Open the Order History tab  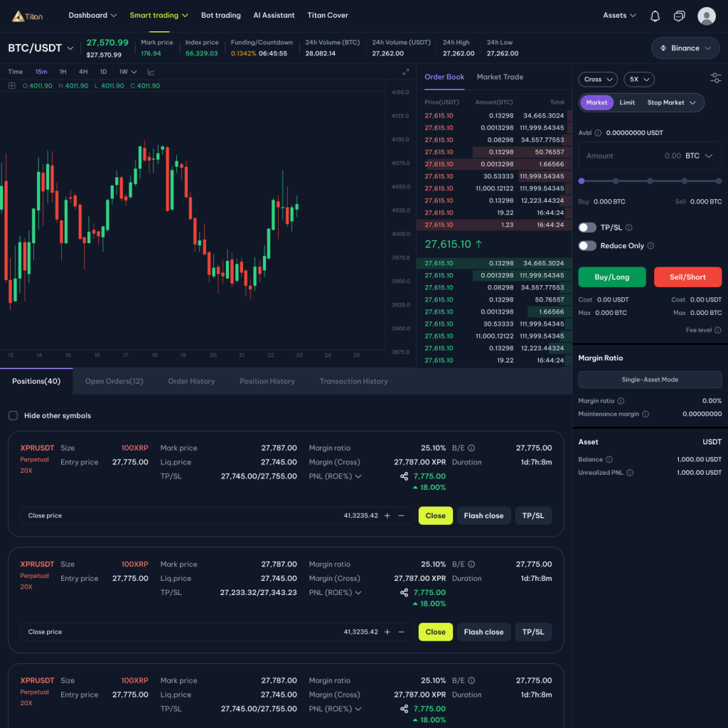pyautogui.click(x=191, y=381)
